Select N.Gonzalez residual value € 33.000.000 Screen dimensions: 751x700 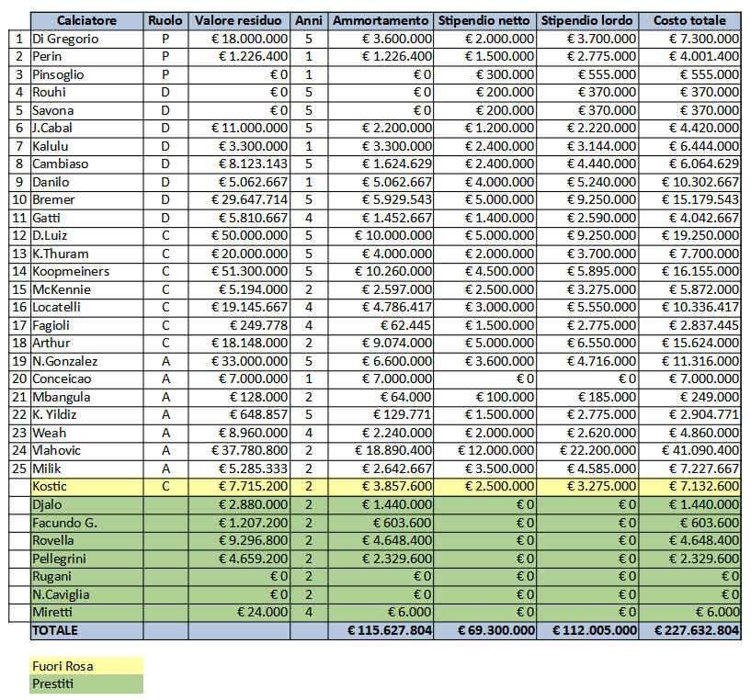(239, 362)
